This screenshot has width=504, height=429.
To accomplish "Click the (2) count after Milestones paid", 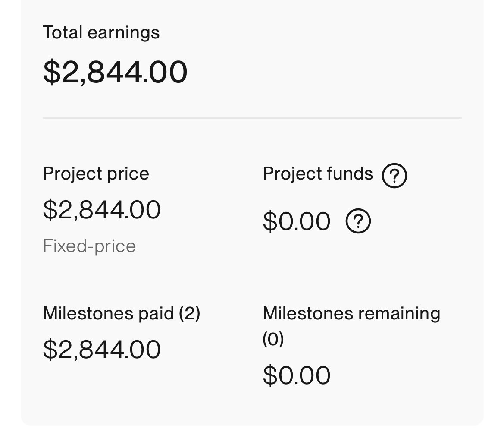I will 189,313.
